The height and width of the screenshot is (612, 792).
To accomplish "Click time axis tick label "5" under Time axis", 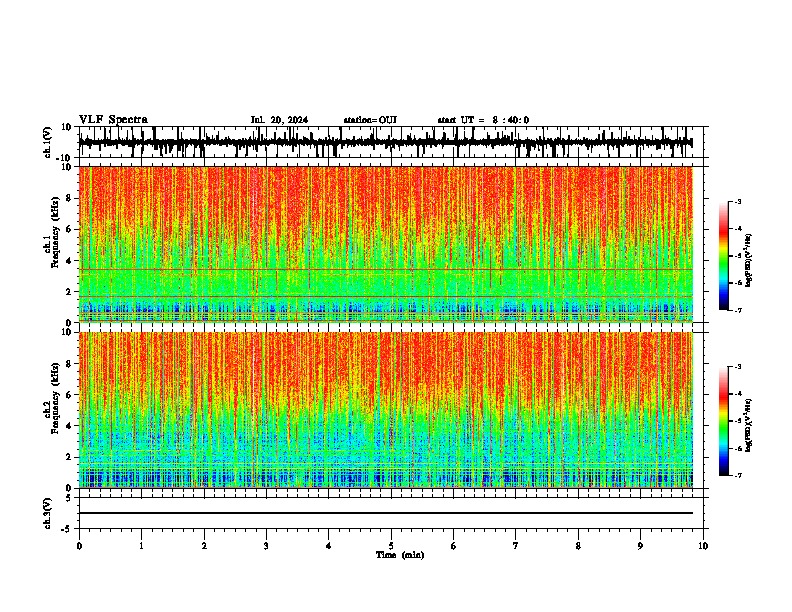I will 391,546.
